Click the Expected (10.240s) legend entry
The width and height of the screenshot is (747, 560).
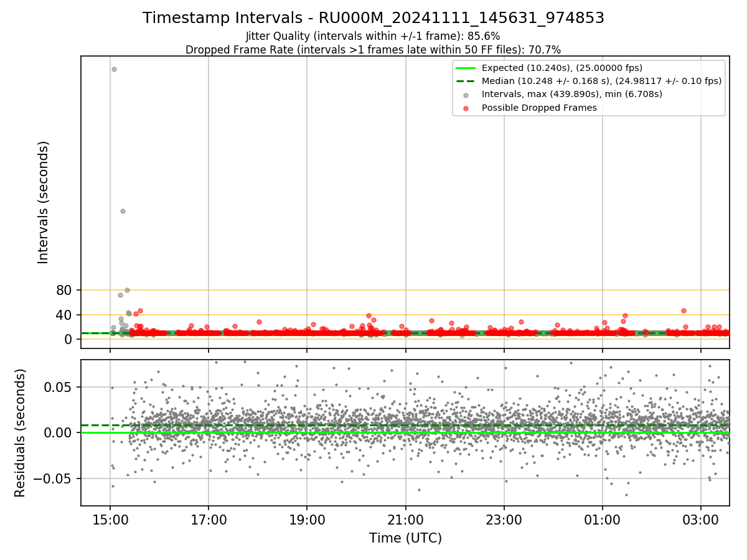click(562, 68)
